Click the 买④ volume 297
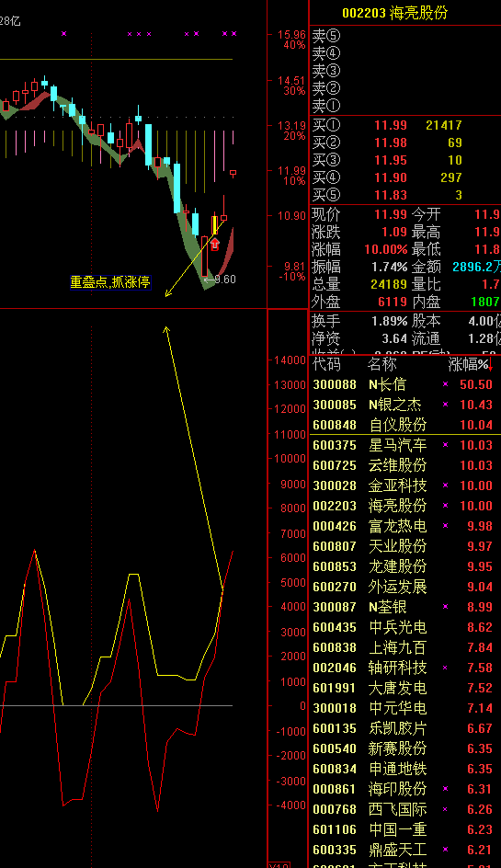 (451, 177)
